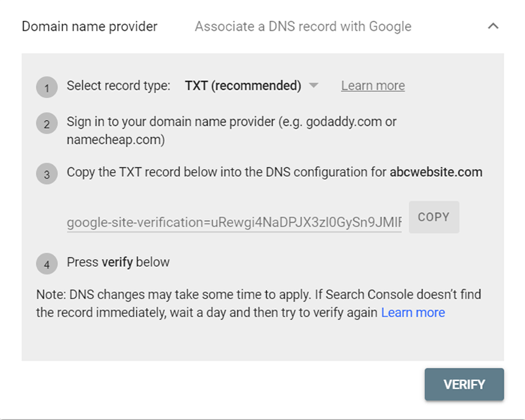Click the step 1 number circle
The image size is (525, 420).
pyautogui.click(x=46, y=88)
